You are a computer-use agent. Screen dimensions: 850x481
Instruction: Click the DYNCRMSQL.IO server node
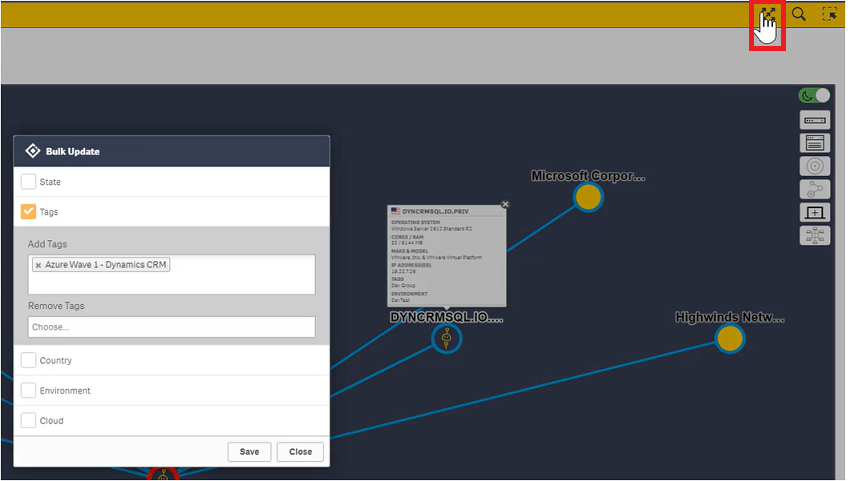[x=446, y=339]
